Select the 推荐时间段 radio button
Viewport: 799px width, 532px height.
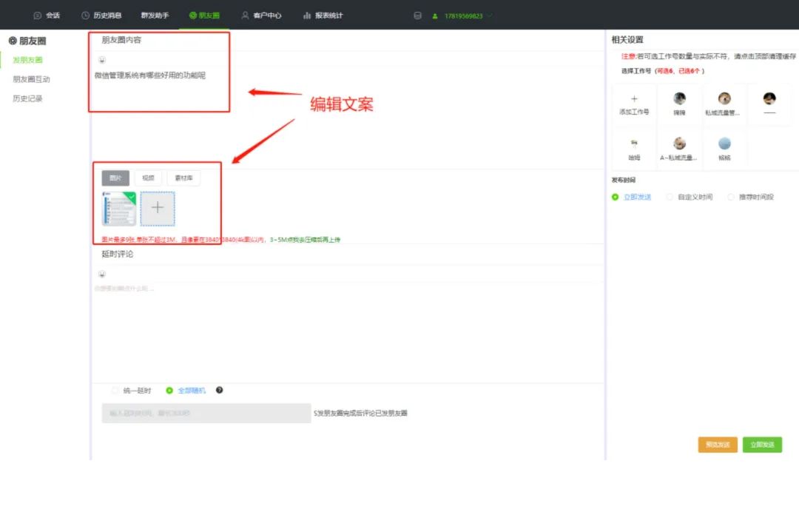[732, 196]
